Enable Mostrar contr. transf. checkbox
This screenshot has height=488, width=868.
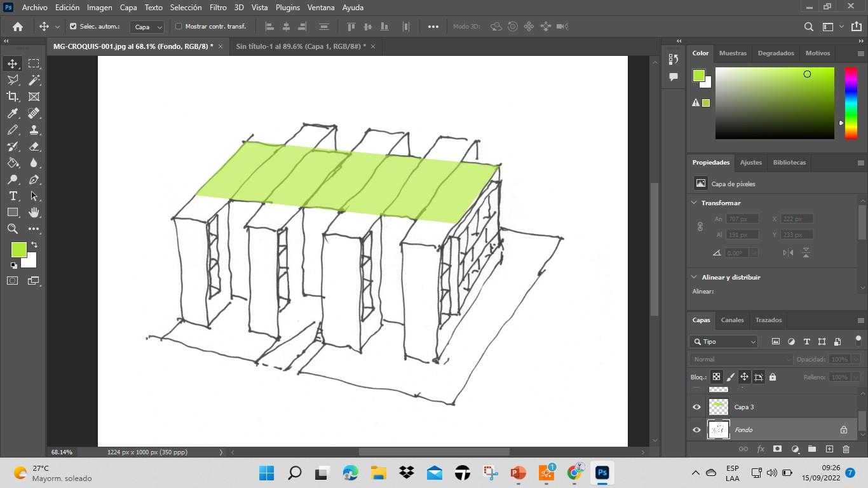pos(179,27)
